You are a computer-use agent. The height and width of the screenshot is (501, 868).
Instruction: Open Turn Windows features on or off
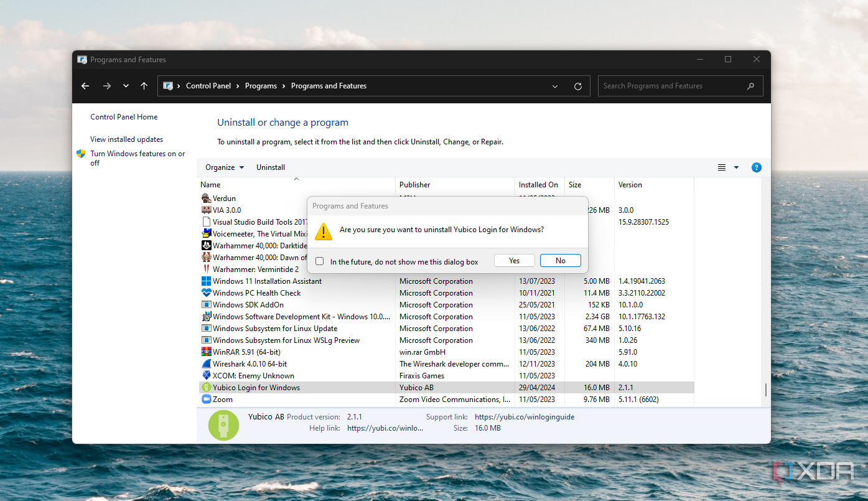tap(138, 158)
